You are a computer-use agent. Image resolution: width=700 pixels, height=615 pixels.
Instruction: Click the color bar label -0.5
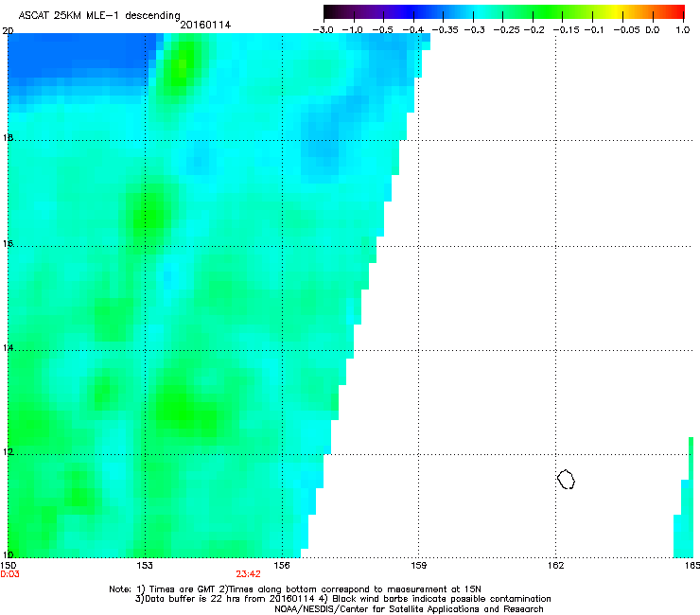click(382, 30)
